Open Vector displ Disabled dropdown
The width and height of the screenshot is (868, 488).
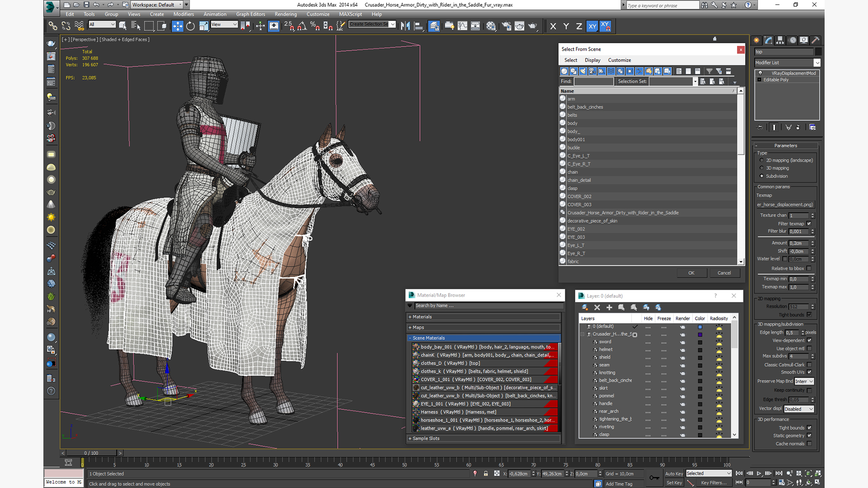[x=799, y=409]
